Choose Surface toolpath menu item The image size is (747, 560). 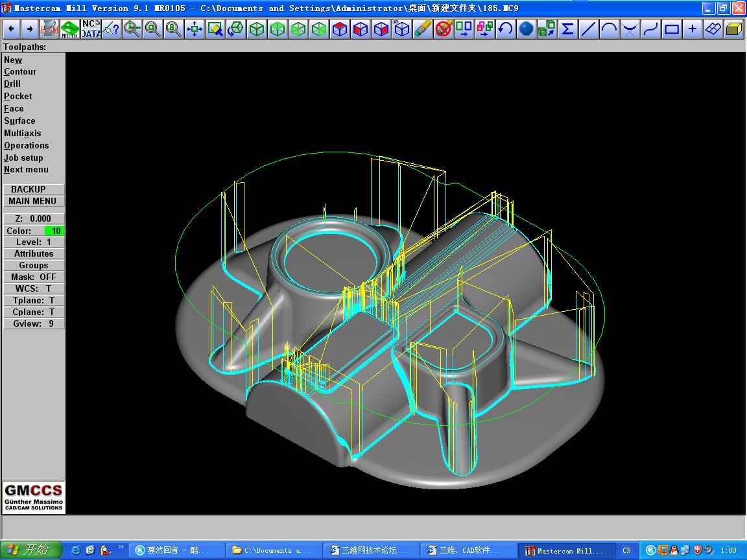19,121
